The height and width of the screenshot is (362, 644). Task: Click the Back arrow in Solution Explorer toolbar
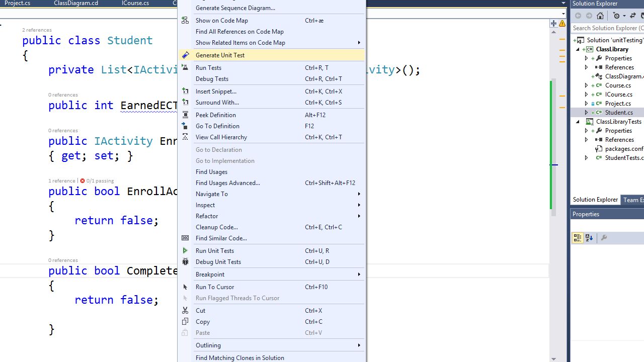[578, 16]
